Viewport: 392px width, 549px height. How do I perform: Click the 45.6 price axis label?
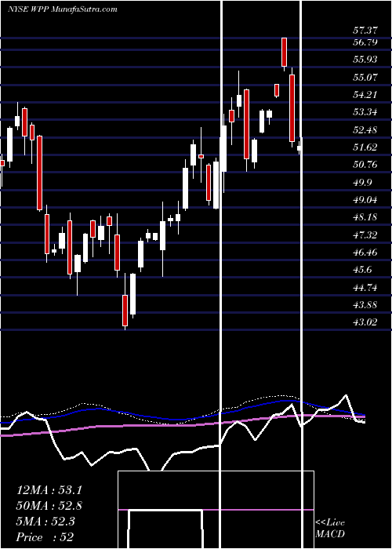(362, 270)
